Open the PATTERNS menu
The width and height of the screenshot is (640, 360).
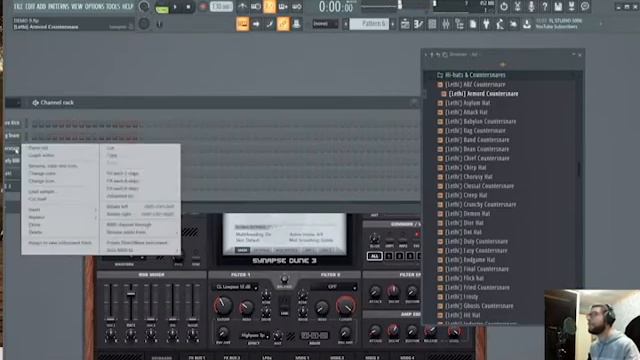(x=59, y=7)
